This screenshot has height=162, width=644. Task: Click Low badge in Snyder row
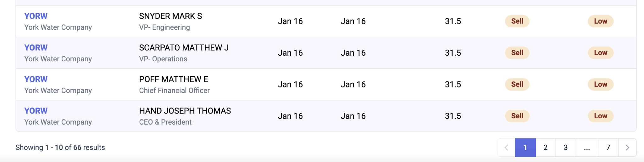tap(600, 21)
